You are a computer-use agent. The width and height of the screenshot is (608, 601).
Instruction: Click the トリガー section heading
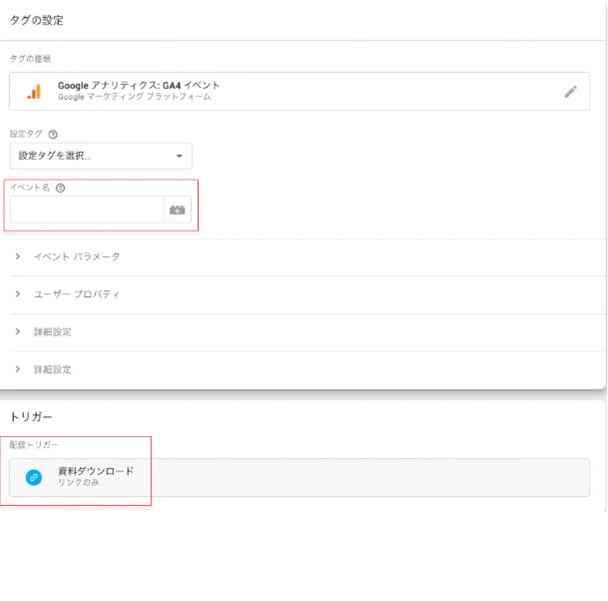point(31,417)
